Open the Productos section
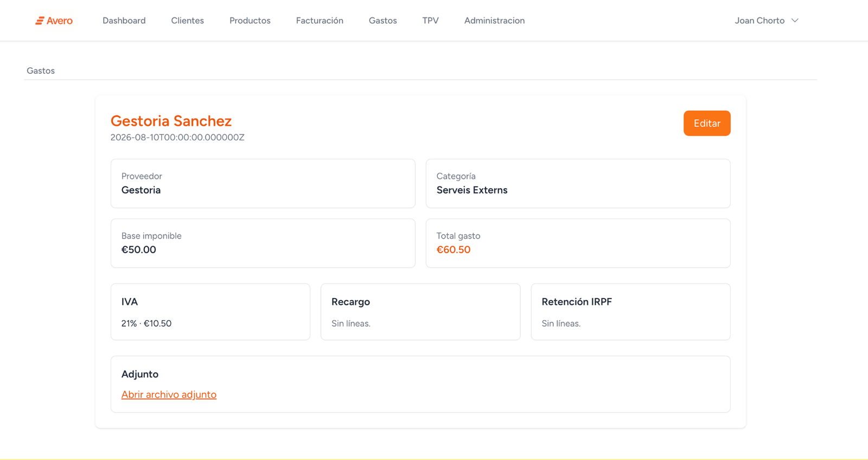 pyautogui.click(x=250, y=21)
